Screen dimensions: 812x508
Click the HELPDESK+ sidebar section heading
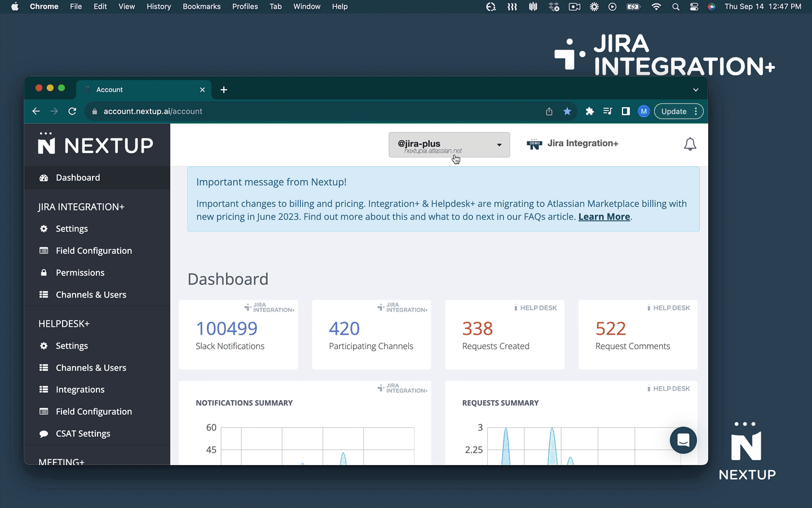coord(64,324)
